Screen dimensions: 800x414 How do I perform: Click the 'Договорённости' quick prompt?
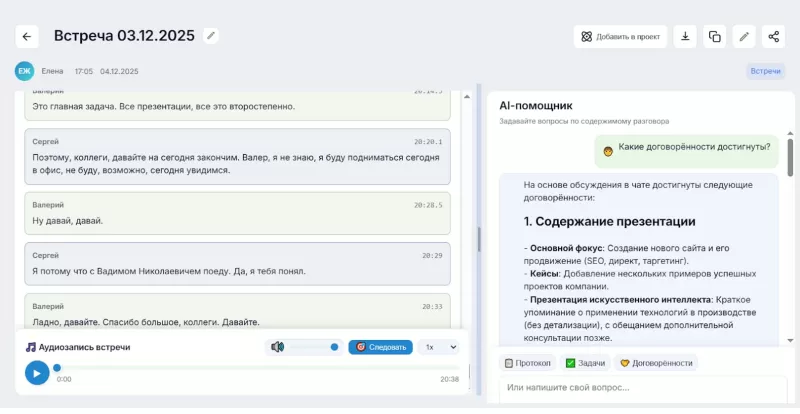[656, 363]
